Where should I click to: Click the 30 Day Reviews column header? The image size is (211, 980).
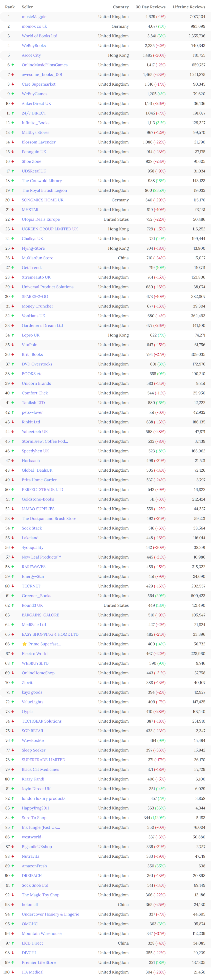[x=151, y=7]
